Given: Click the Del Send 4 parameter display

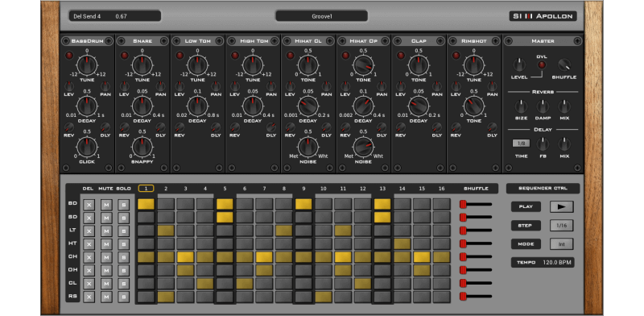Looking at the screenshot, I should pos(115,16).
